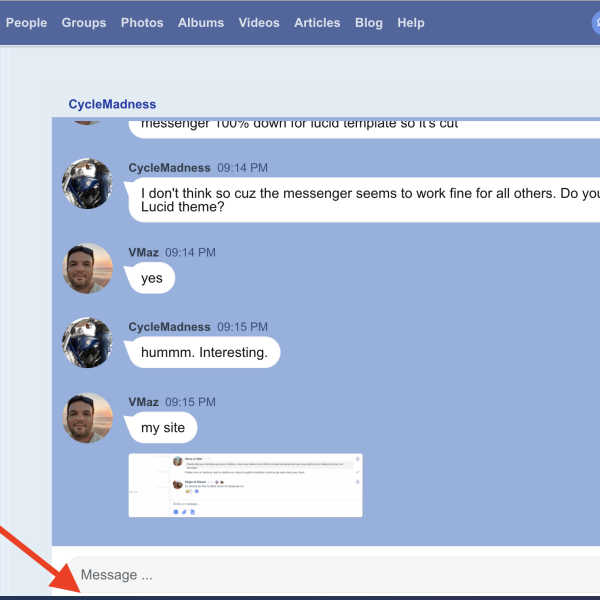Click CycleMadness helmet avatar beside 09:14 PM message
The image size is (600, 600).
point(88,183)
